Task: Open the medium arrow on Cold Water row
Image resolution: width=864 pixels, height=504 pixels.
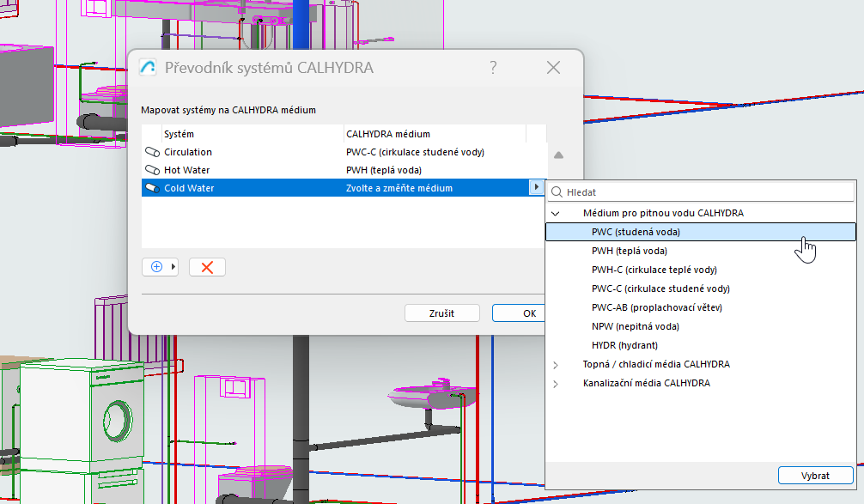Action: [x=536, y=187]
